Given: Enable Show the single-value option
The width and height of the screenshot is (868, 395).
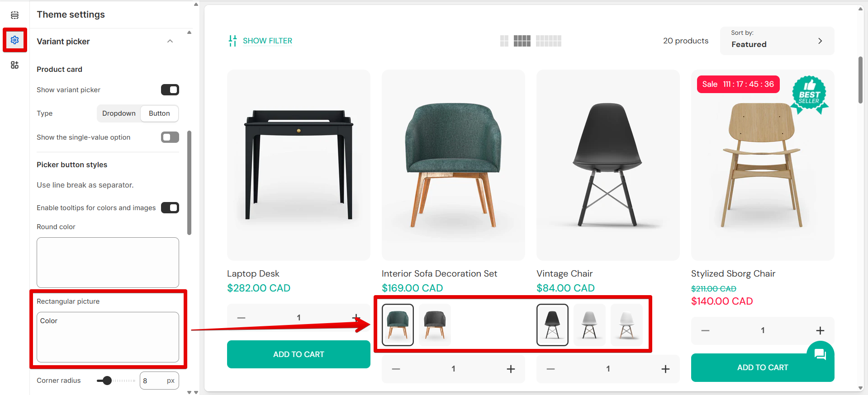Looking at the screenshot, I should (x=170, y=137).
